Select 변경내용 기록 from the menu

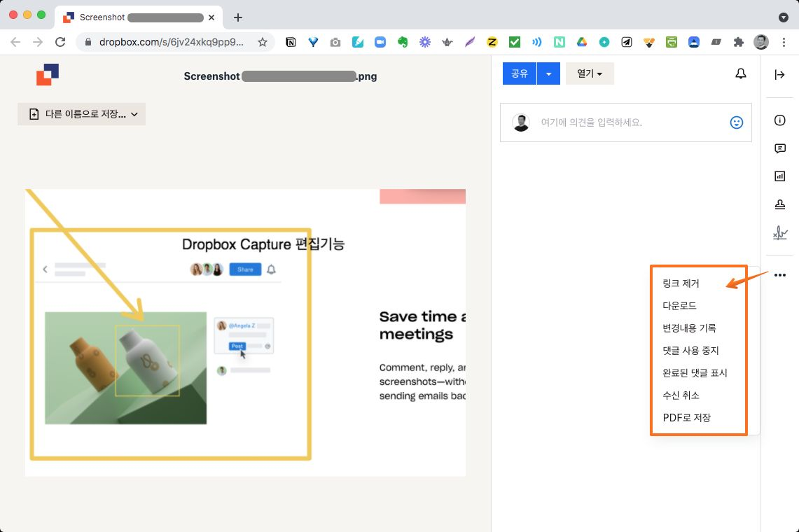689,328
